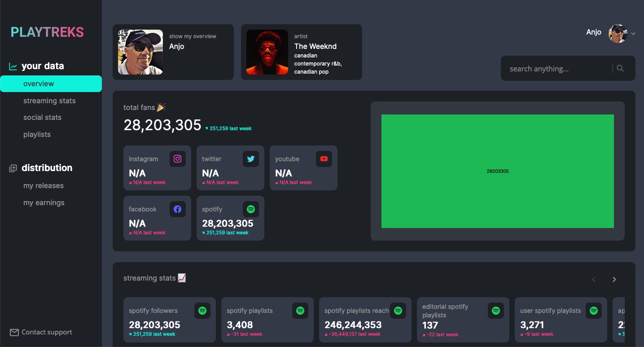The image size is (644, 347).
Task: Open the show my overview Anjo card
Action: tap(173, 52)
